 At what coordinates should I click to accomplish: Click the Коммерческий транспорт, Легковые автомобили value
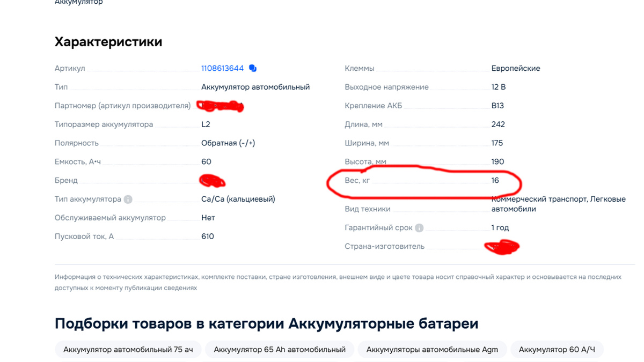pos(558,204)
